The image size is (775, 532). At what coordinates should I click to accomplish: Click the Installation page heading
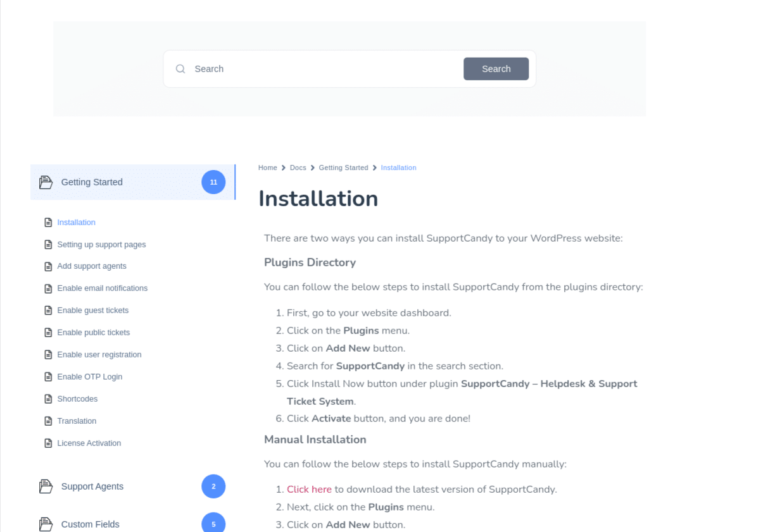pyautogui.click(x=318, y=199)
